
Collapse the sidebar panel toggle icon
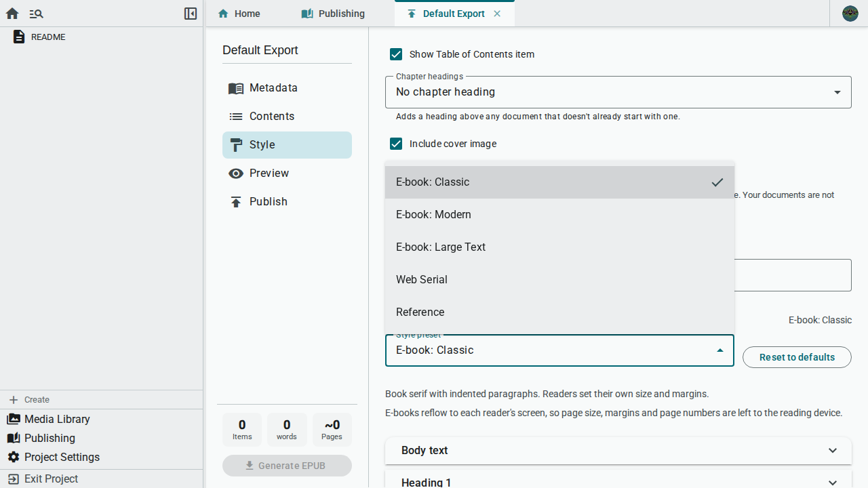191,14
